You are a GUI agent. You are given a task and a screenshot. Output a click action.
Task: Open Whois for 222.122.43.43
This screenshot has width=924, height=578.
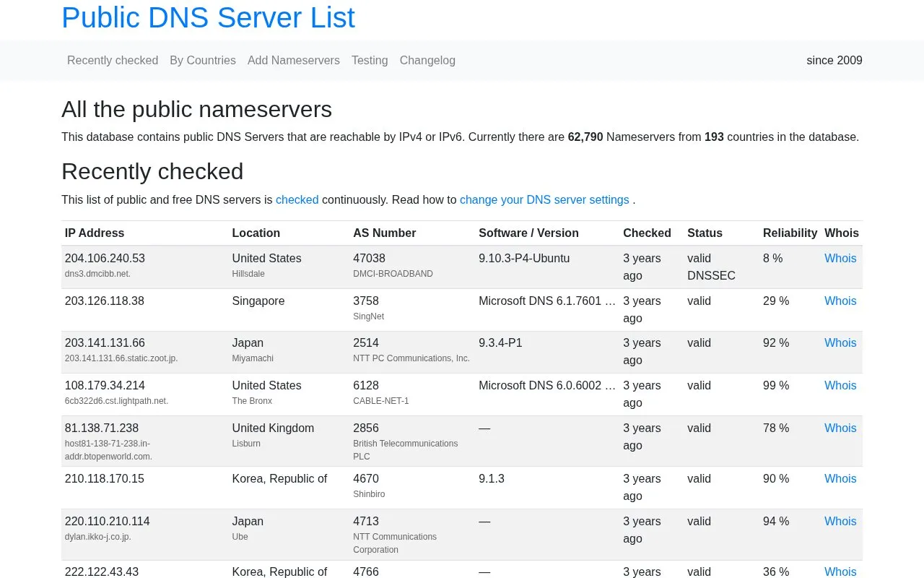840,571
